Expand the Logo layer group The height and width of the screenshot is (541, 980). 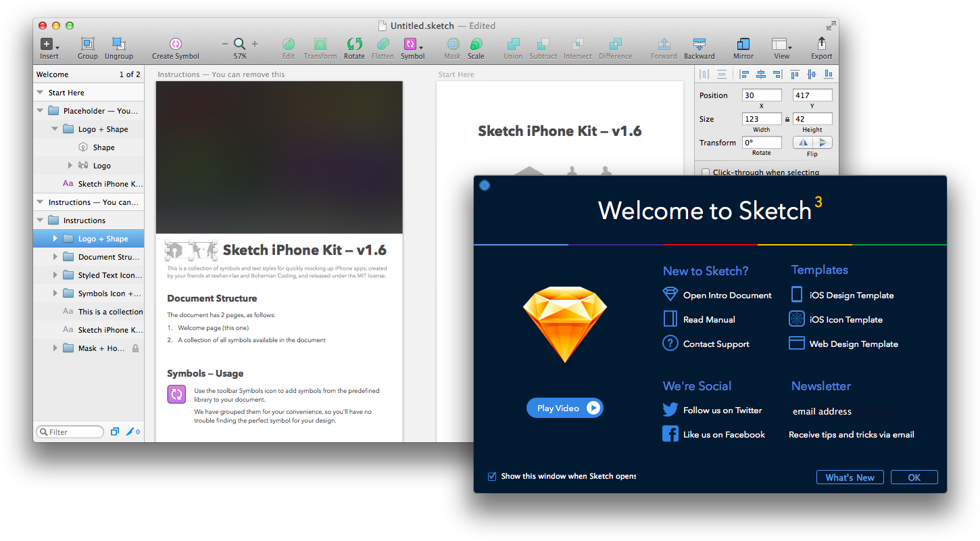pyautogui.click(x=70, y=166)
